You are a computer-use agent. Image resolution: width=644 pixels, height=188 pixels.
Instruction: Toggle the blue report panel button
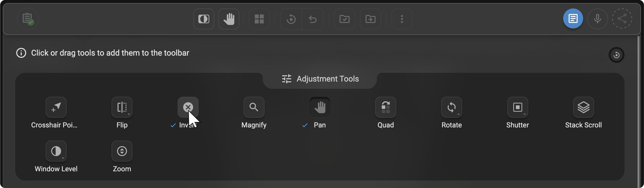[x=573, y=19]
